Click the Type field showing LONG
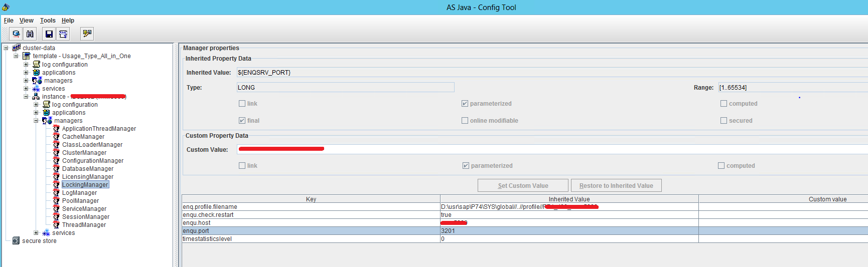868x267 pixels. coord(345,87)
